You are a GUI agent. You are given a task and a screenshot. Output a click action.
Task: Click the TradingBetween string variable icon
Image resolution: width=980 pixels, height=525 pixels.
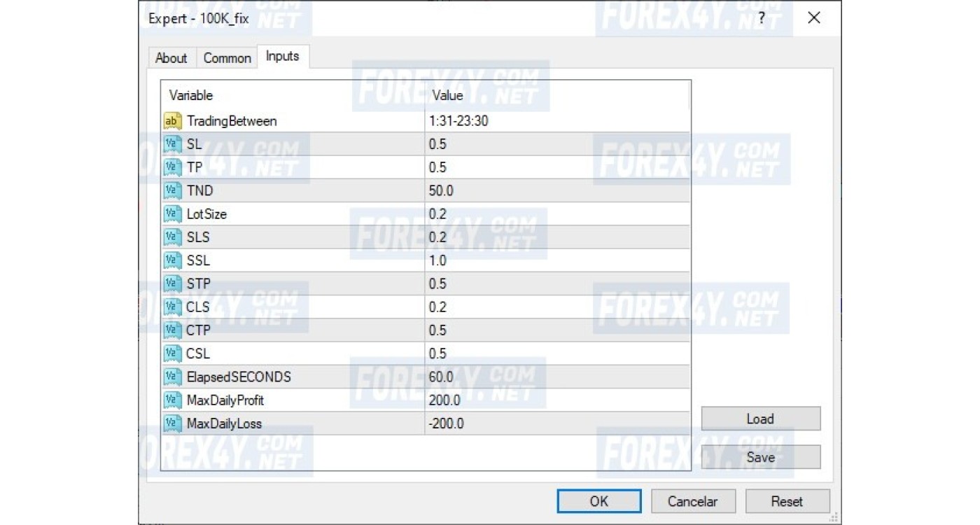tap(172, 121)
